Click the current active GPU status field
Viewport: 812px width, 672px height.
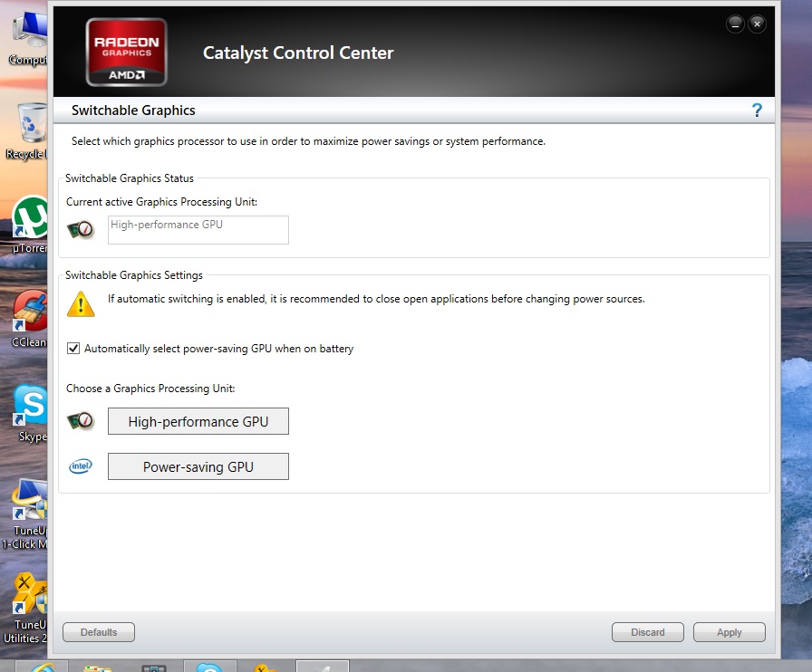point(198,230)
